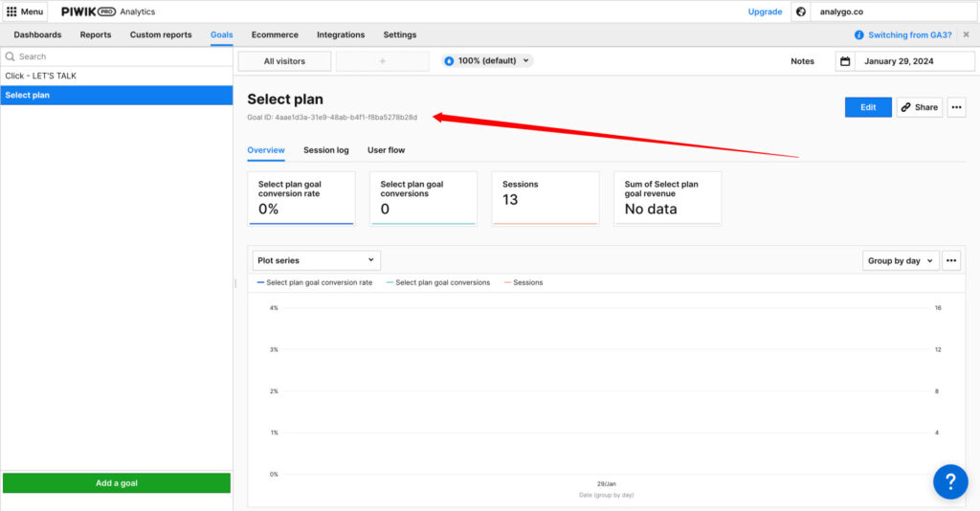Image resolution: width=980 pixels, height=511 pixels.
Task: Open the Group by day dropdown
Action: pos(900,260)
